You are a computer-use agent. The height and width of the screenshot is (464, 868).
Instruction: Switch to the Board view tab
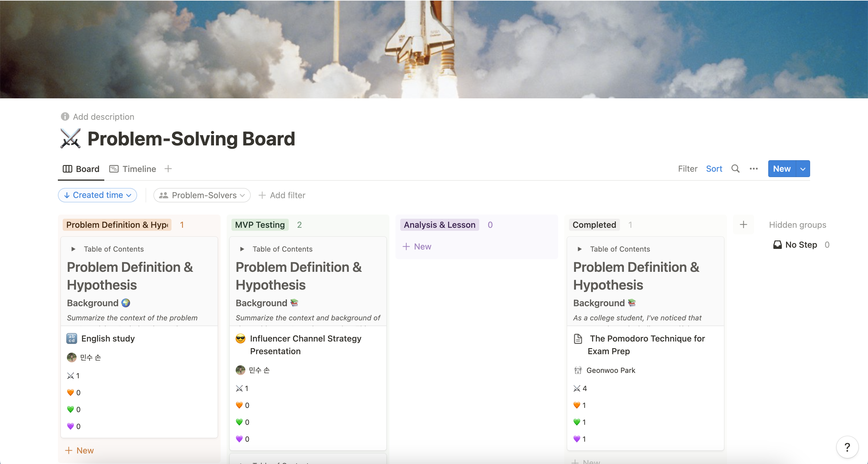pyautogui.click(x=81, y=169)
